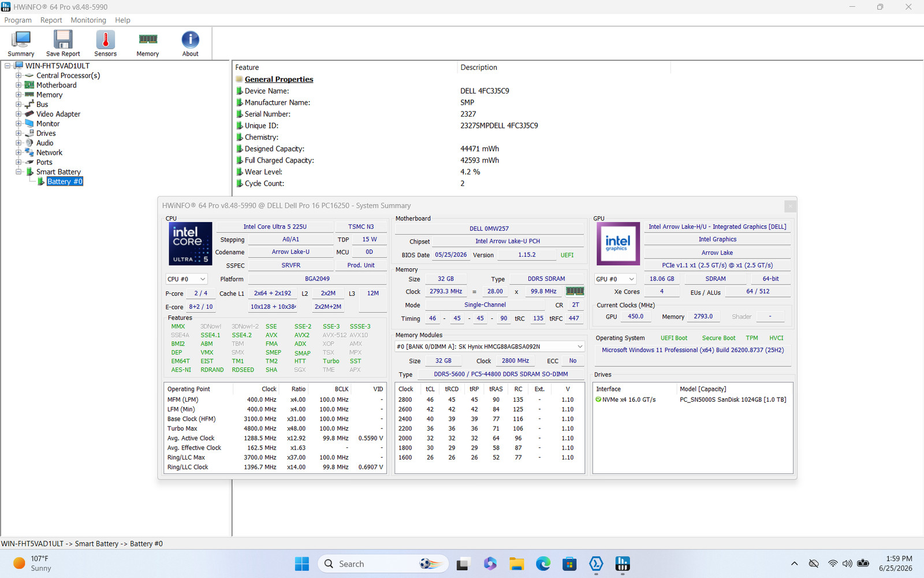This screenshot has height=578, width=924.
Task: Expand the Motherboard tree node
Action: coord(18,85)
